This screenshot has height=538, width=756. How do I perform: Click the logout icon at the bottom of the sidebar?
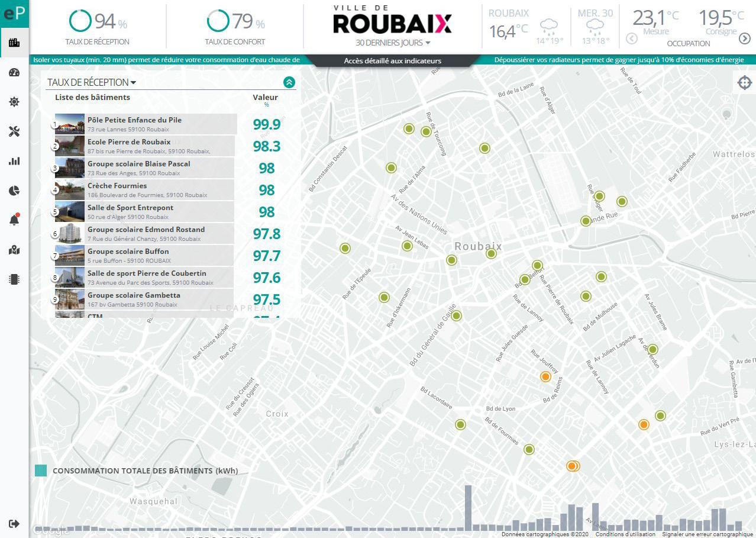click(x=14, y=524)
